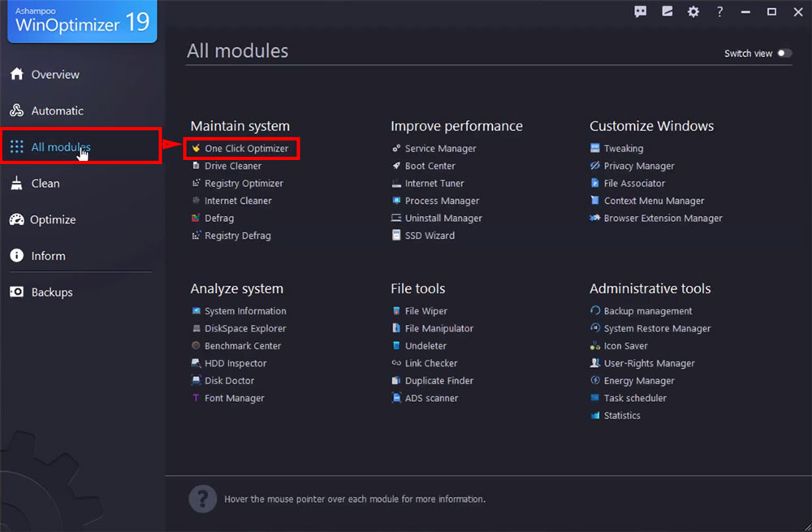Screen dimensions: 812x532
Task: Open the Clean sidebar category
Action: coord(45,184)
